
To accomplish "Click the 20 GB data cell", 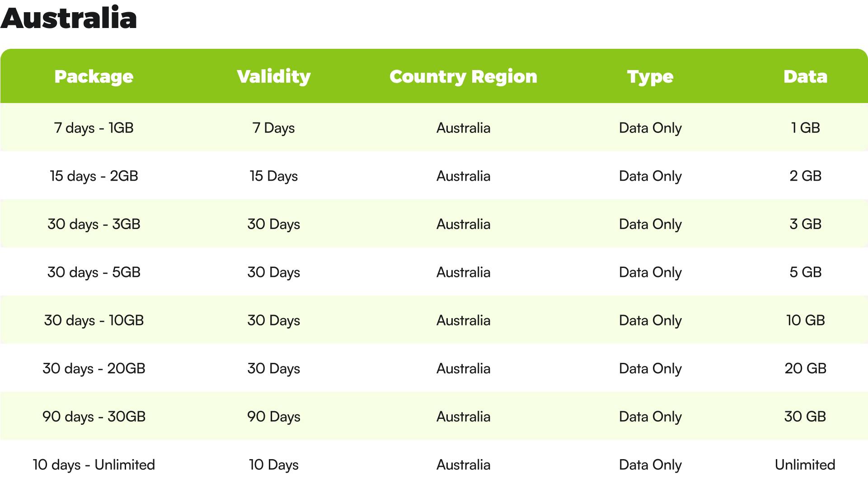I will tap(805, 368).
